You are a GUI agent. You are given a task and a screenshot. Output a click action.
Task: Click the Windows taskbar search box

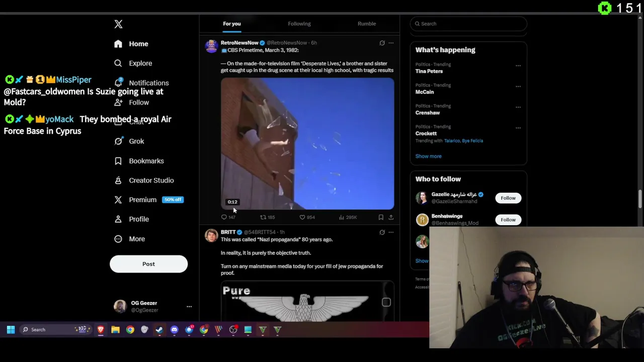click(56, 330)
